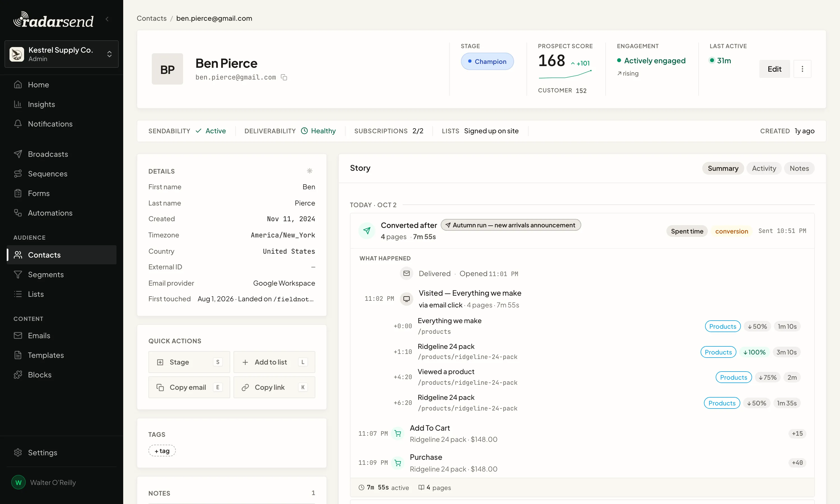840x504 pixels.
Task: Click the conversion badge
Action: 731,231
